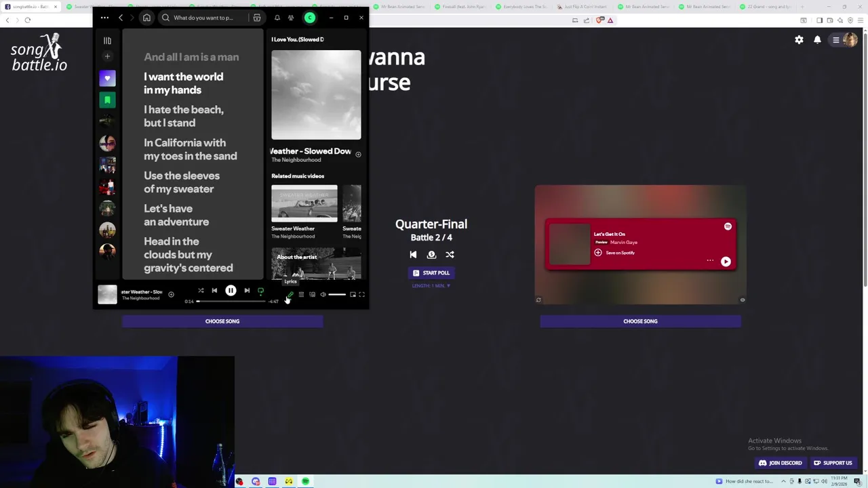Adjust the Spotify volume slider
The width and height of the screenshot is (868, 488).
pyautogui.click(x=337, y=295)
